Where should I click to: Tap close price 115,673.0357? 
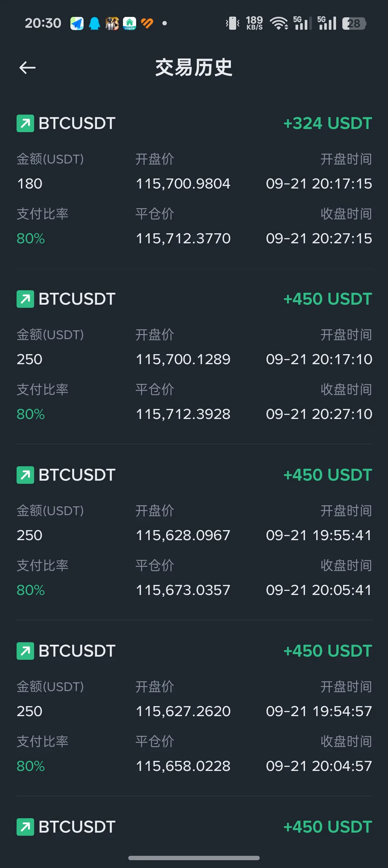coord(183,590)
